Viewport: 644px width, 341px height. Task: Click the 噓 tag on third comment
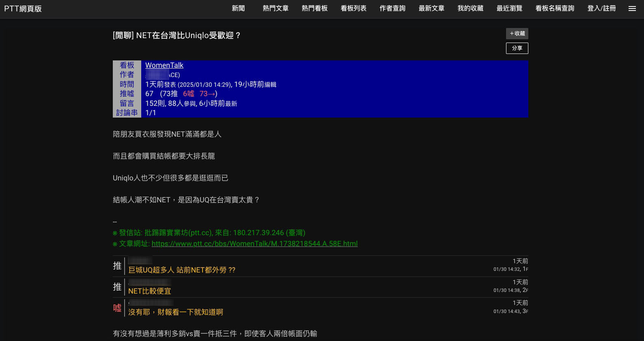[x=117, y=308]
